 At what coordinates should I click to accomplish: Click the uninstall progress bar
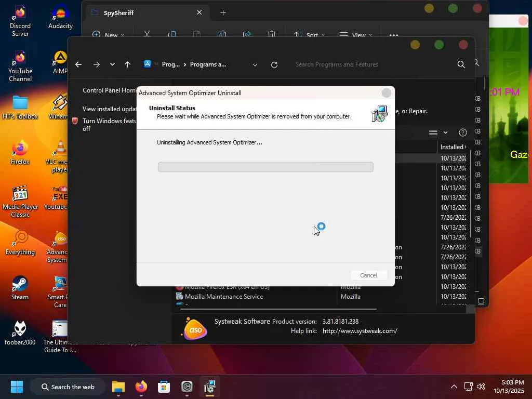tap(265, 167)
